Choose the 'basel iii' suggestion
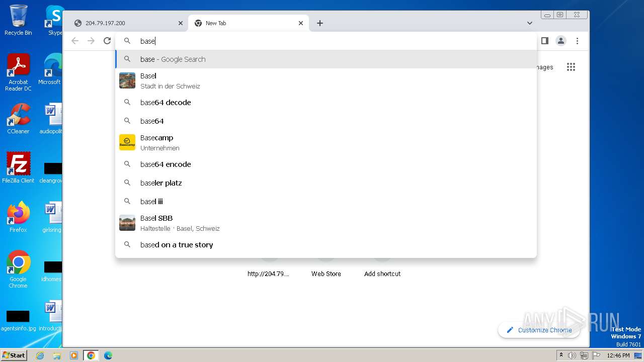The width and height of the screenshot is (644, 362). [326, 202]
